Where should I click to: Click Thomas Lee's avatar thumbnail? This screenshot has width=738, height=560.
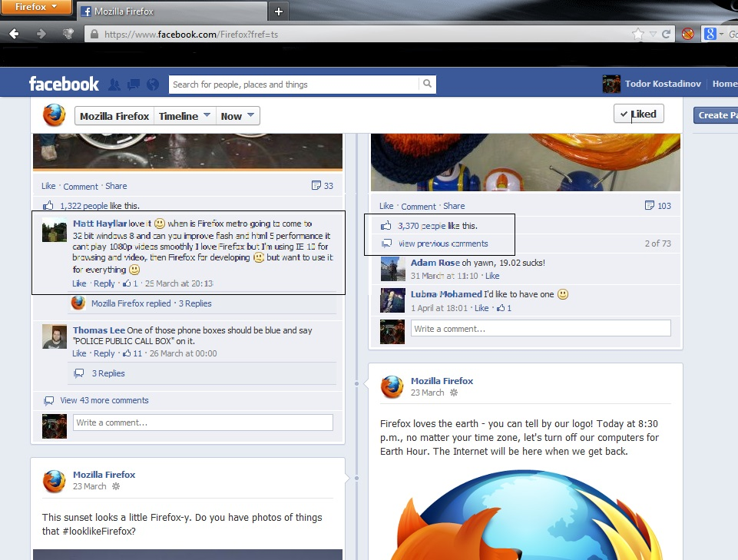tap(54, 336)
